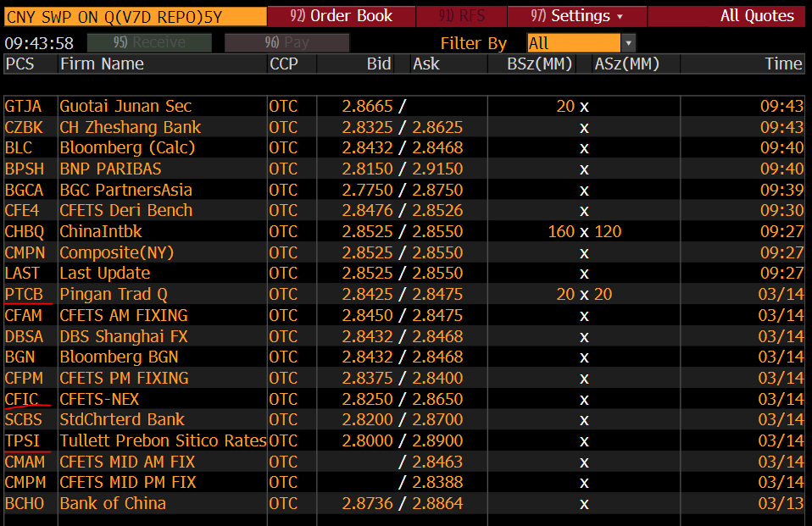The image size is (812, 526).
Task: Select the SCBS code
Action: (x=23, y=419)
